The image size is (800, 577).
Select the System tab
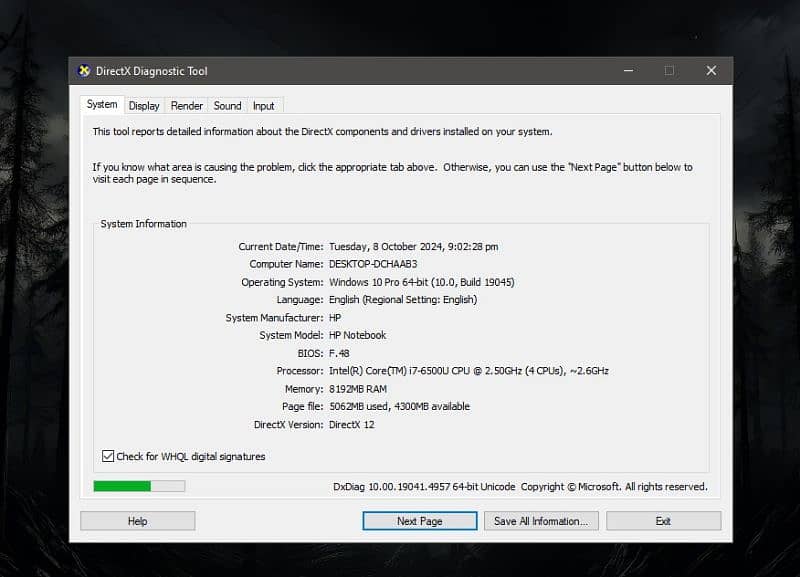pos(102,105)
